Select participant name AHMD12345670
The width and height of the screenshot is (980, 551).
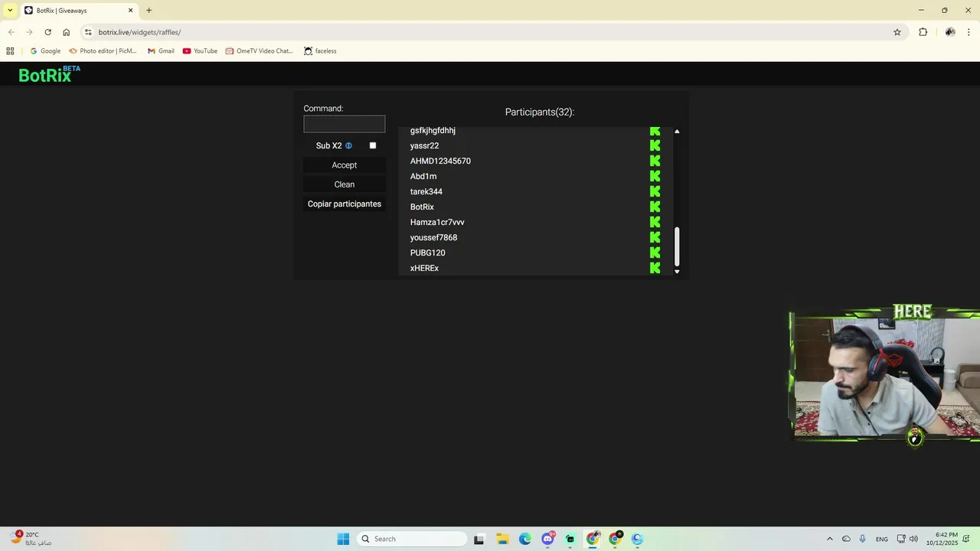[440, 161]
